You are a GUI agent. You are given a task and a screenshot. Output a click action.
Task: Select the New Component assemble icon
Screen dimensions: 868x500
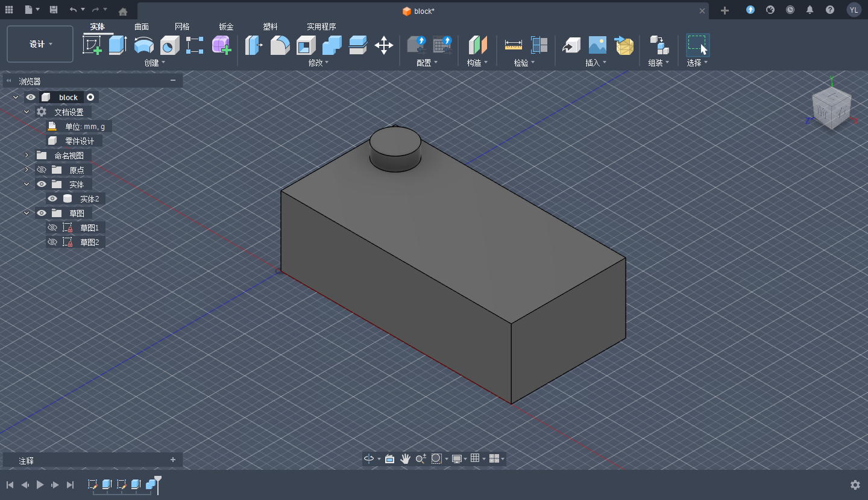pyautogui.click(x=659, y=45)
